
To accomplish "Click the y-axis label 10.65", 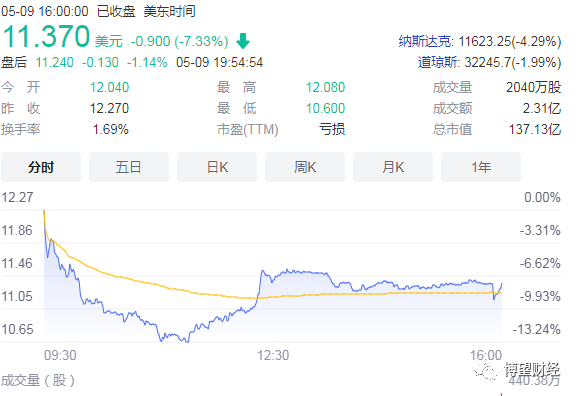I will pos(17,329).
